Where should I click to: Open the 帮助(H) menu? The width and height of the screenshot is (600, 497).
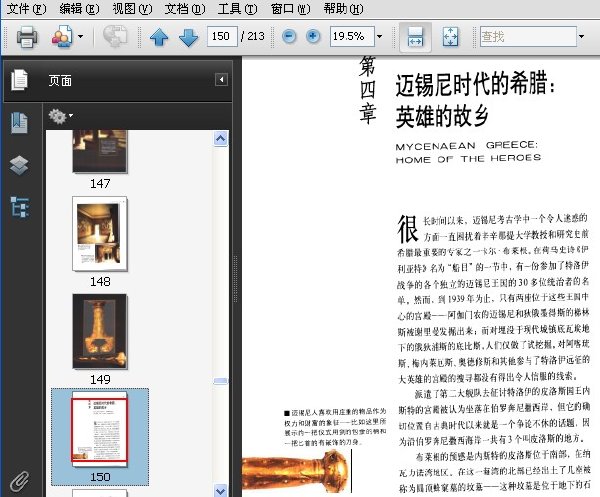point(343,8)
